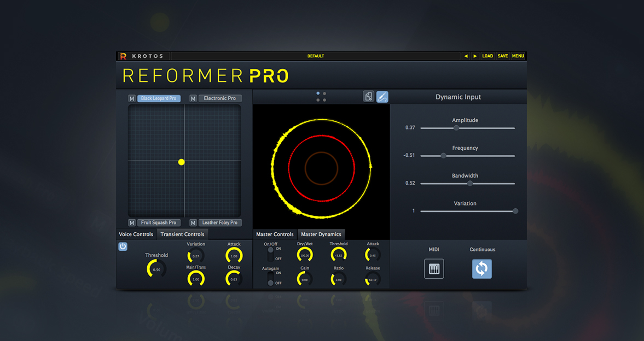The width and height of the screenshot is (644, 341).
Task: Click the Krotos logo icon
Action: click(123, 56)
